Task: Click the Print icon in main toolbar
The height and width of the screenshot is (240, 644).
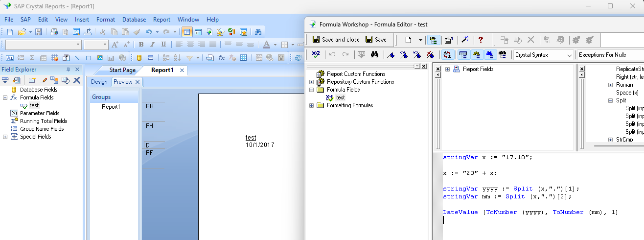Action: coord(54,32)
